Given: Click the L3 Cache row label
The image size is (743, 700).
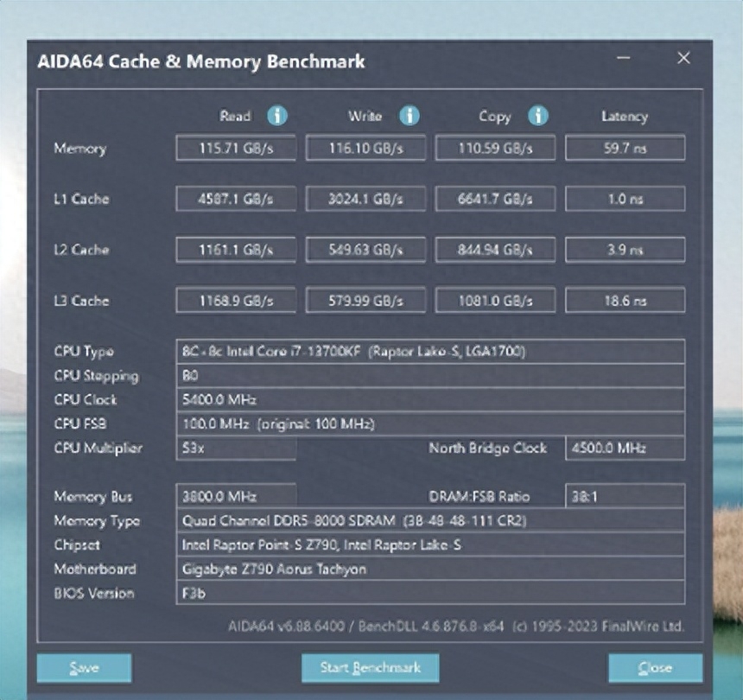Looking at the screenshot, I should (81, 301).
